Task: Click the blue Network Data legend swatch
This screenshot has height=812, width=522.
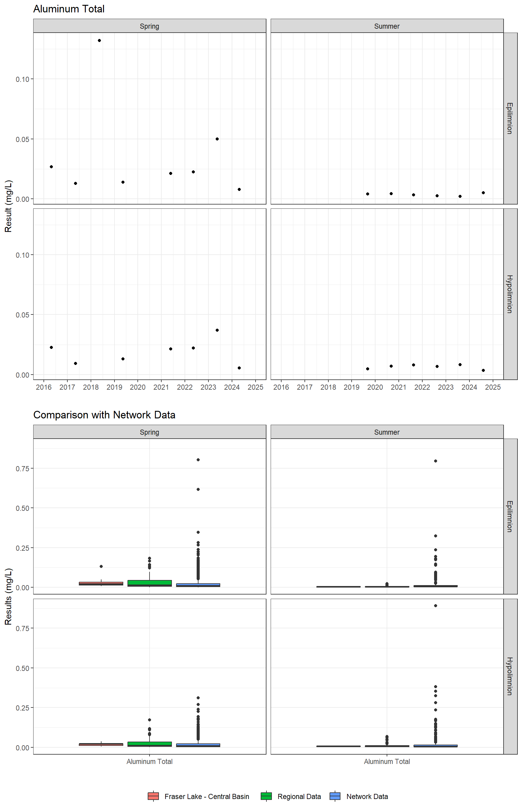Action: (335, 796)
